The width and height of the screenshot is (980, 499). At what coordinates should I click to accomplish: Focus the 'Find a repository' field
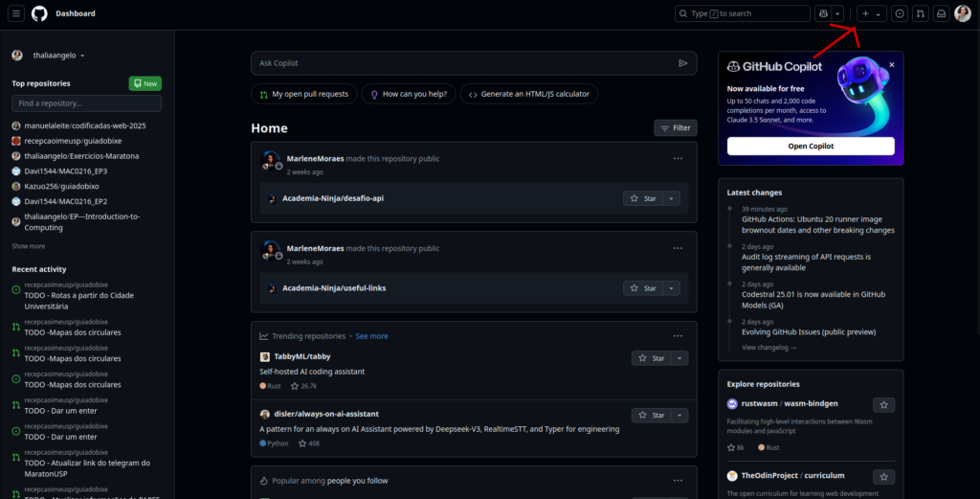(x=86, y=103)
